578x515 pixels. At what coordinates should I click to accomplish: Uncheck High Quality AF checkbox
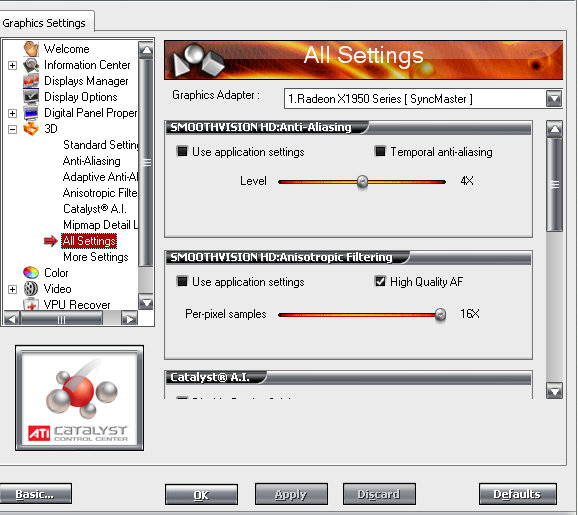pyautogui.click(x=380, y=282)
